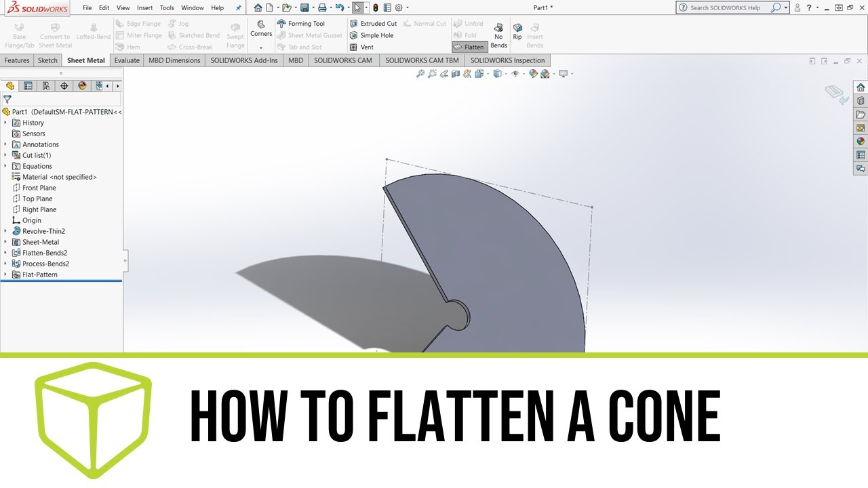Select the Forming Tool command
Image resolution: width=868 pixels, height=488 pixels.
pyautogui.click(x=301, y=24)
